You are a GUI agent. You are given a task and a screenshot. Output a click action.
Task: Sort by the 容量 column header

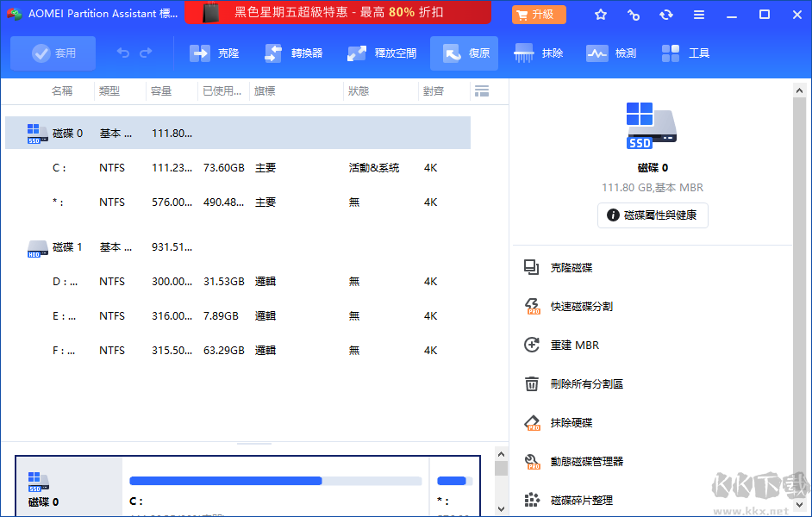click(x=161, y=91)
